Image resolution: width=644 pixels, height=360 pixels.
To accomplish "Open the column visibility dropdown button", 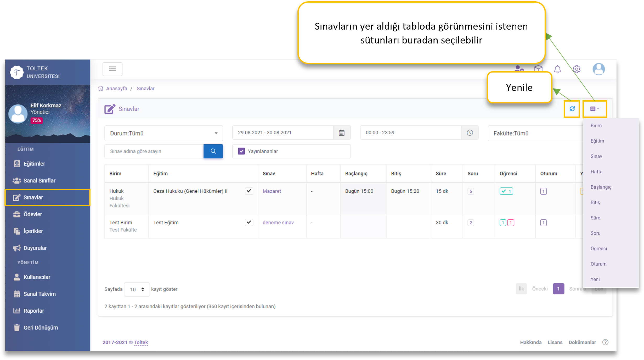I will [595, 109].
